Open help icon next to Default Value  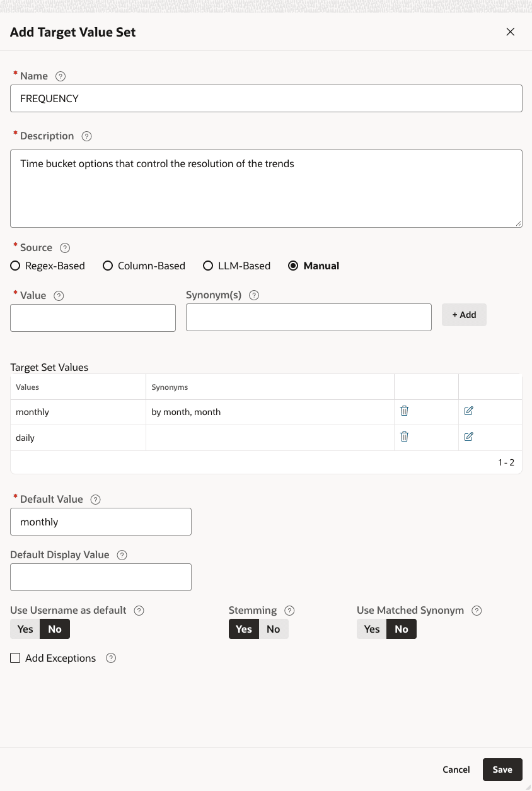pyautogui.click(x=95, y=500)
